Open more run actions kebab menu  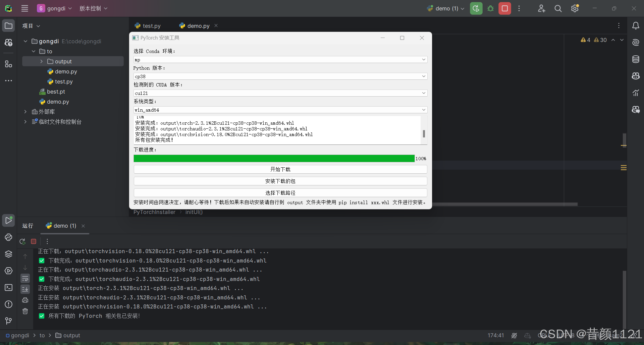point(519,8)
